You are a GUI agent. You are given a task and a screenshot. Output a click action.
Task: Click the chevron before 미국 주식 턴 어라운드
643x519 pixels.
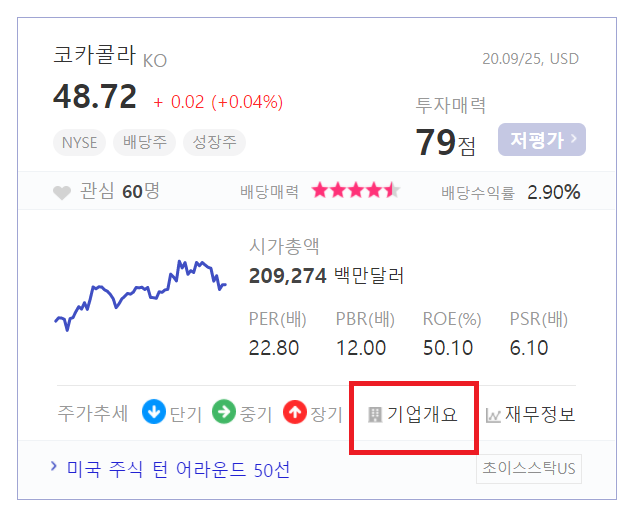[x=53, y=466]
